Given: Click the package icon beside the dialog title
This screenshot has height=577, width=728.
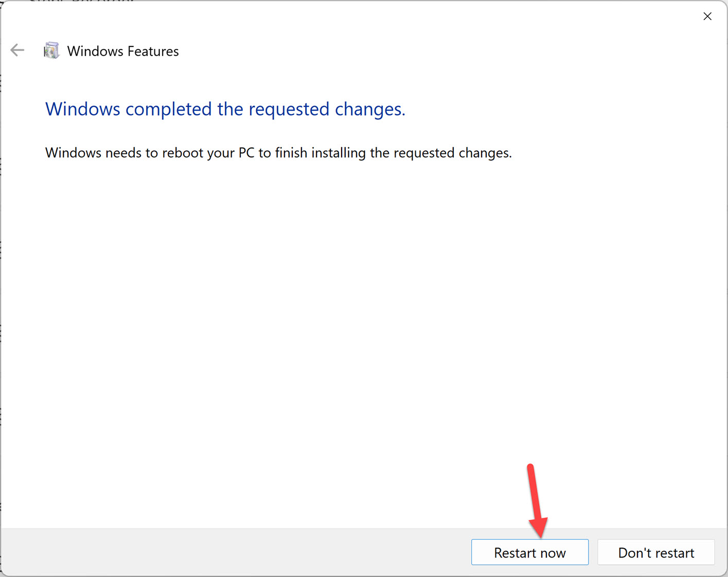Looking at the screenshot, I should (51, 50).
